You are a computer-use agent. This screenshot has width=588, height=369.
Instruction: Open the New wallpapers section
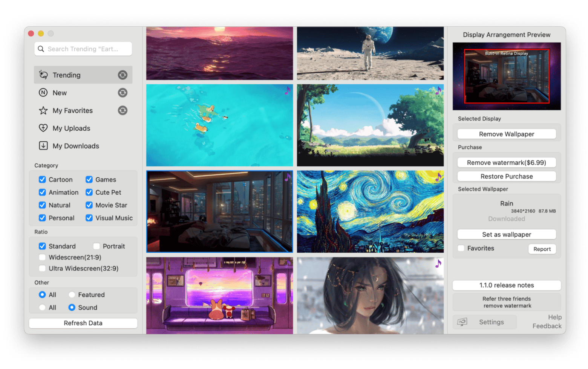tap(60, 93)
